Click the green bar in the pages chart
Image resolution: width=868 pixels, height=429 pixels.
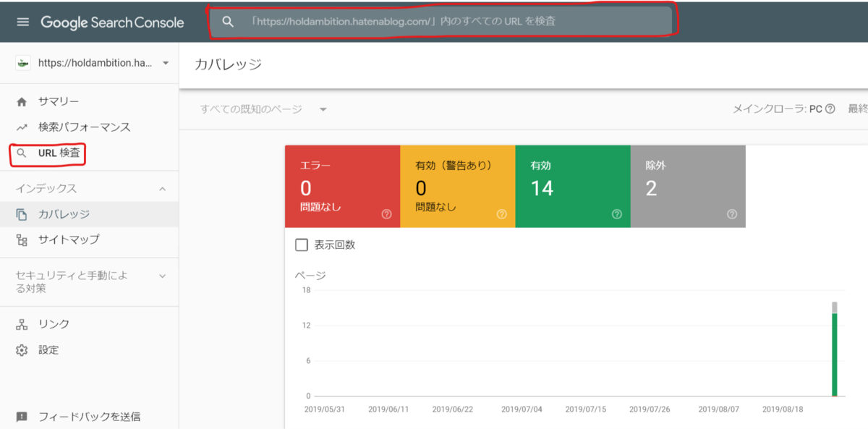click(834, 354)
